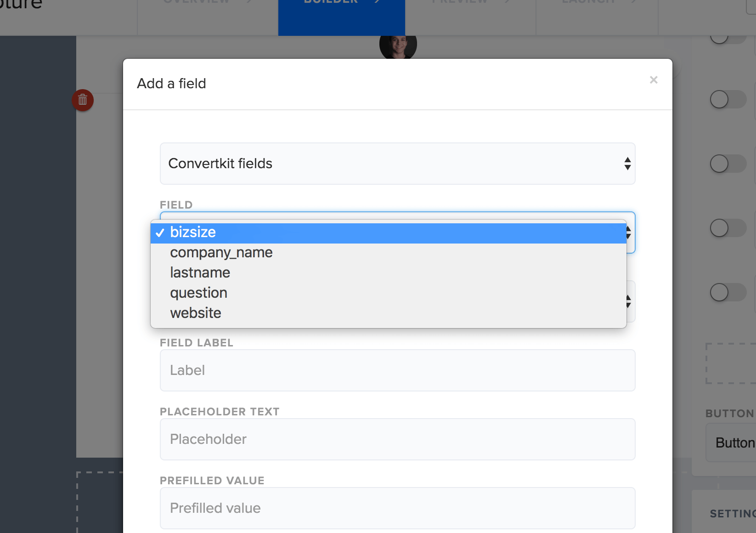
Task: Click the dashed placeholder box on right
Action: pos(731,363)
